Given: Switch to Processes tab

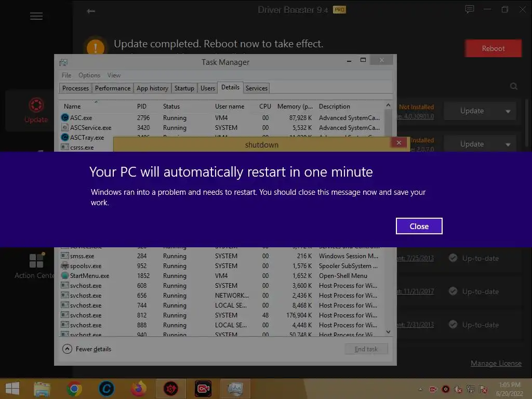Looking at the screenshot, I should click(75, 88).
